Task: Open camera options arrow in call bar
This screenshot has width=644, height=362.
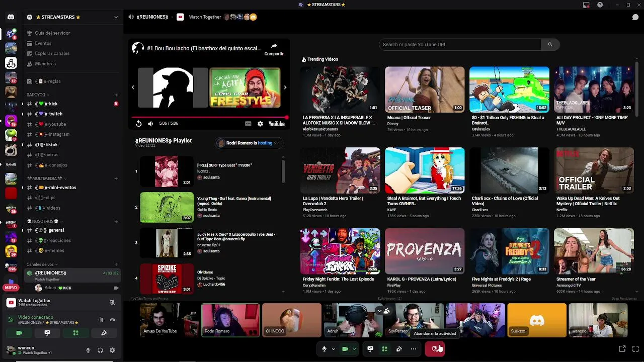Action: click(354, 349)
